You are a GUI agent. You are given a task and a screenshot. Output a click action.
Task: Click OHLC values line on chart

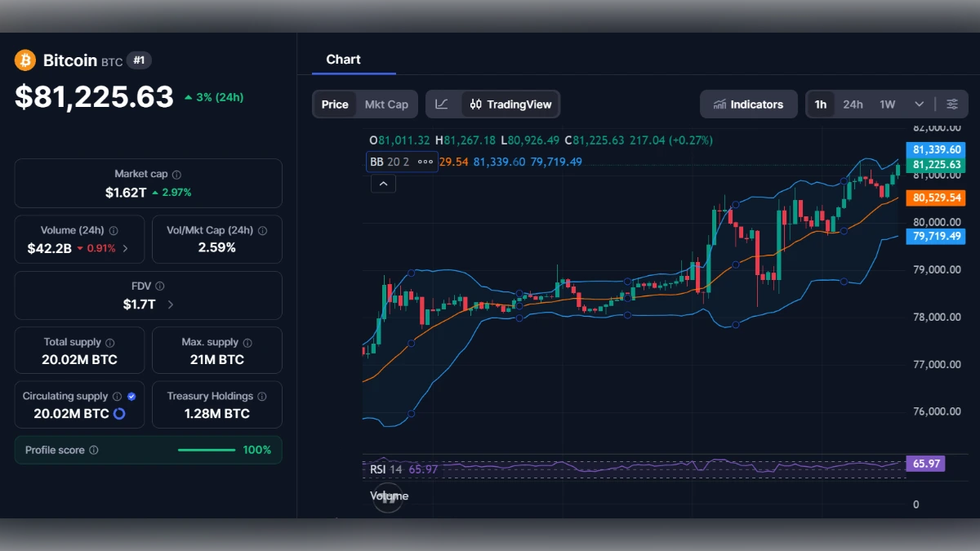541,140
